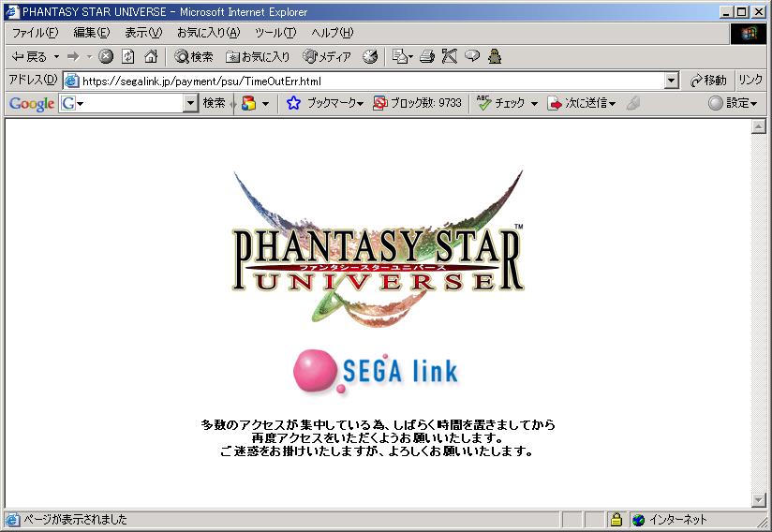
Task: Go to Home page icon
Action: coord(150,57)
